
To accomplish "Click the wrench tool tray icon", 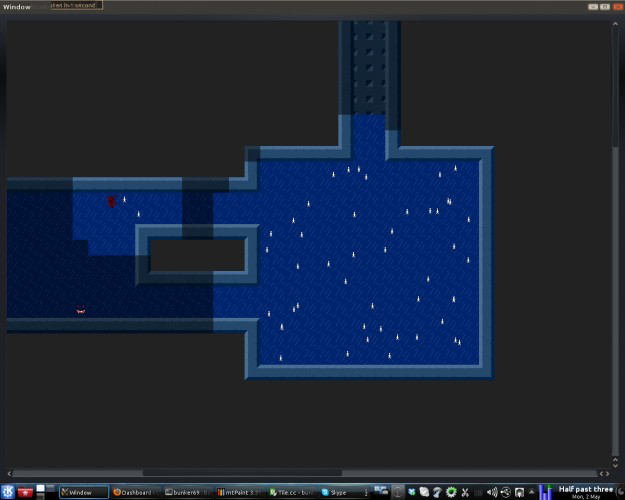I will coord(437,492).
